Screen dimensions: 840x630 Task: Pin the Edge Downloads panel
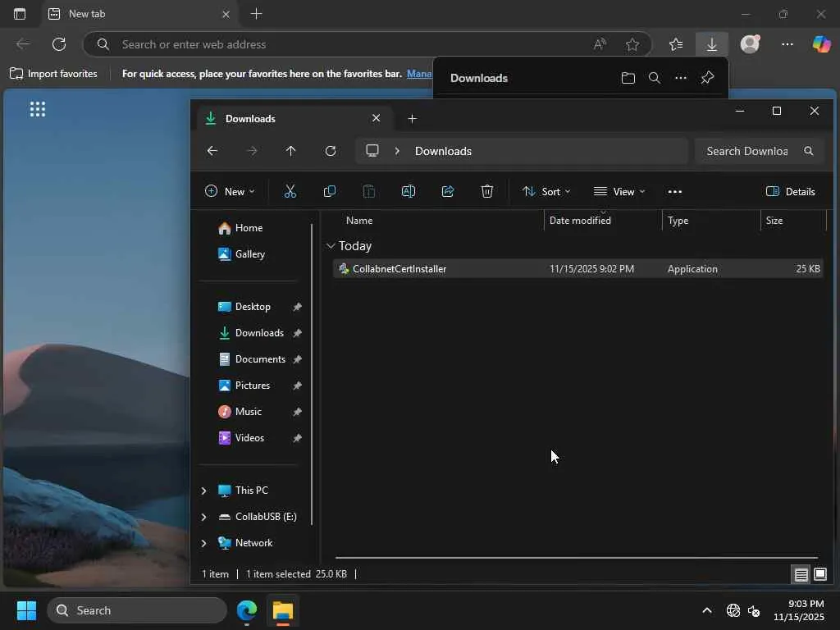click(707, 78)
